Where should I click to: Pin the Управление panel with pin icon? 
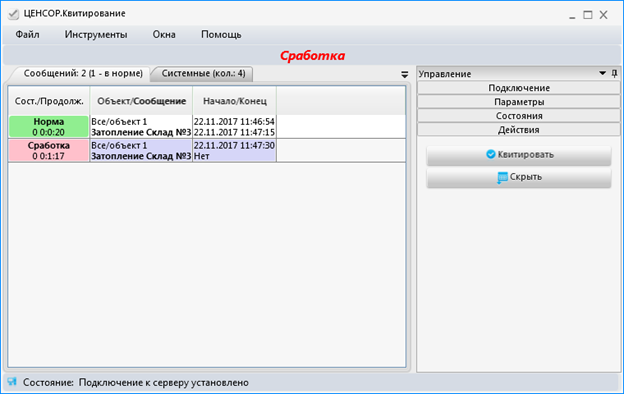coord(614,73)
